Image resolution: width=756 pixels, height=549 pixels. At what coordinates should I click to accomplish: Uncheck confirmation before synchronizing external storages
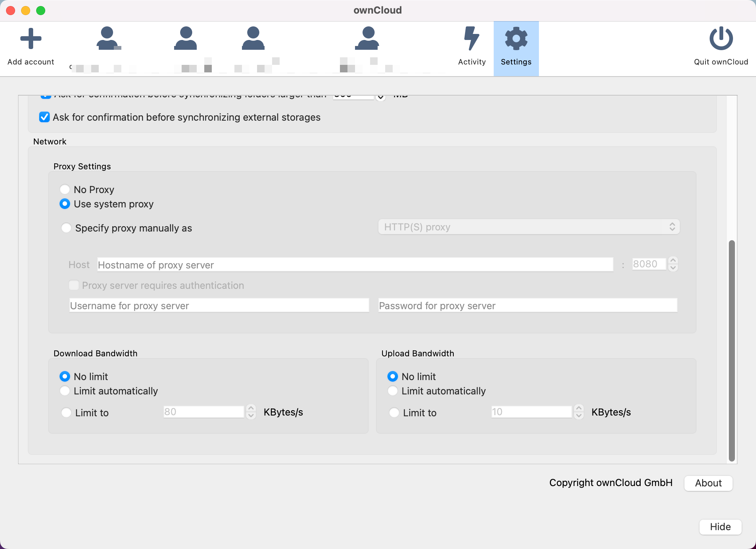click(44, 117)
